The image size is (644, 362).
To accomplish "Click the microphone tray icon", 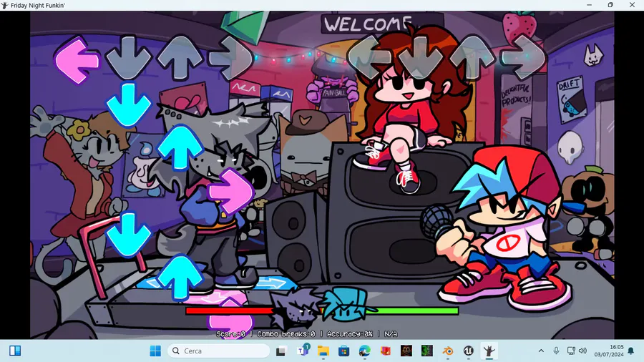I will [x=556, y=351].
